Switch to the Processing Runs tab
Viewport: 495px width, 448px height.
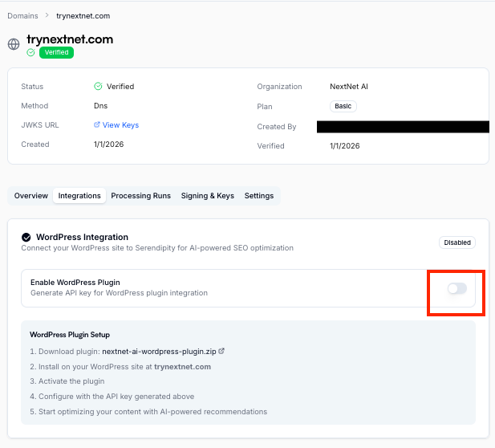tap(140, 196)
